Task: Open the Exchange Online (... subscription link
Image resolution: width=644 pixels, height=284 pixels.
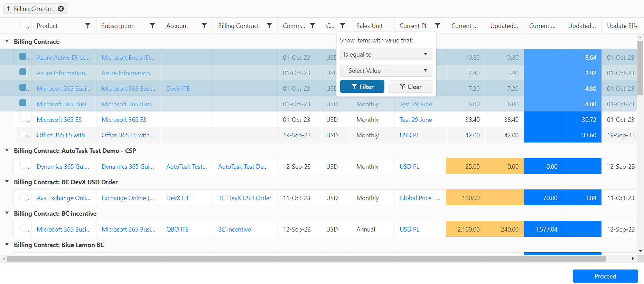Action: [x=128, y=198]
